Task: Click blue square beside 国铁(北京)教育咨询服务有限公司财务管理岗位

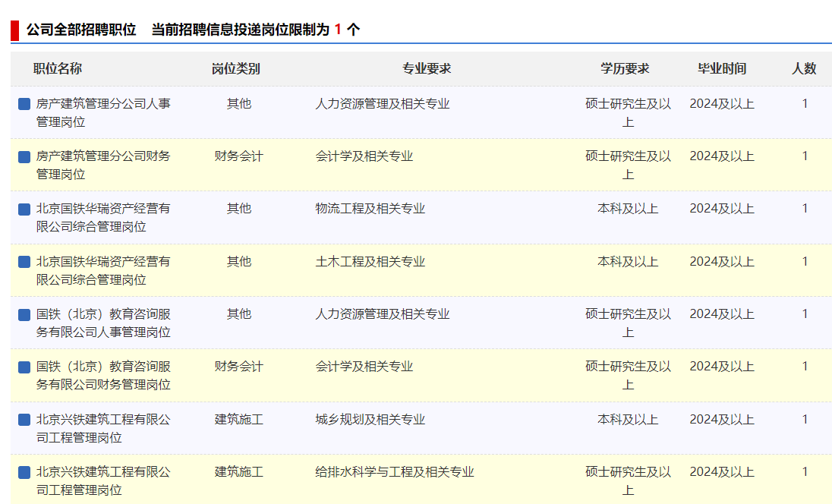Action: click(24, 367)
